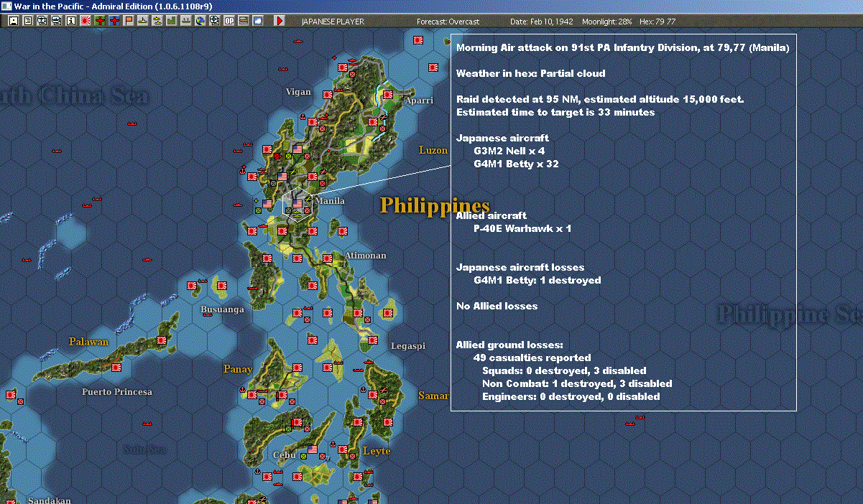The image size is (863, 504).
Task: Click the large Philippines map label
Action: click(435, 205)
